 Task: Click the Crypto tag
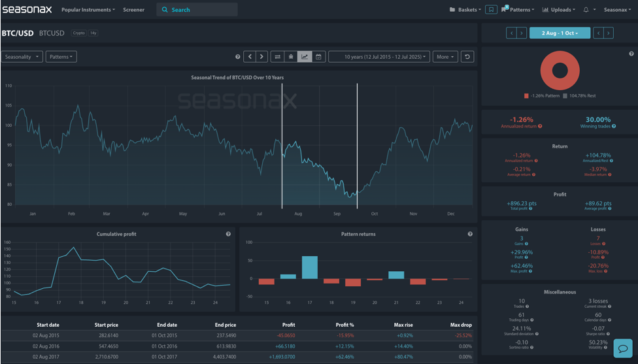pyautogui.click(x=79, y=33)
